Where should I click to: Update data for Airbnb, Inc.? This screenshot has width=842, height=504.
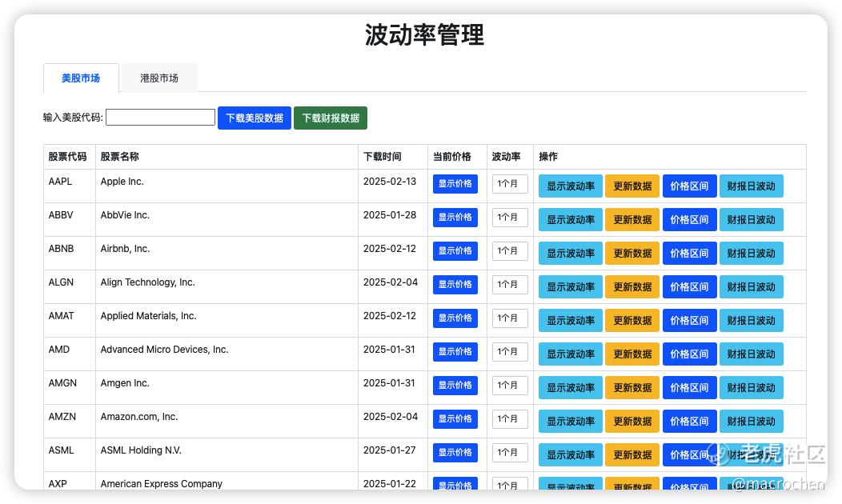pyautogui.click(x=632, y=254)
